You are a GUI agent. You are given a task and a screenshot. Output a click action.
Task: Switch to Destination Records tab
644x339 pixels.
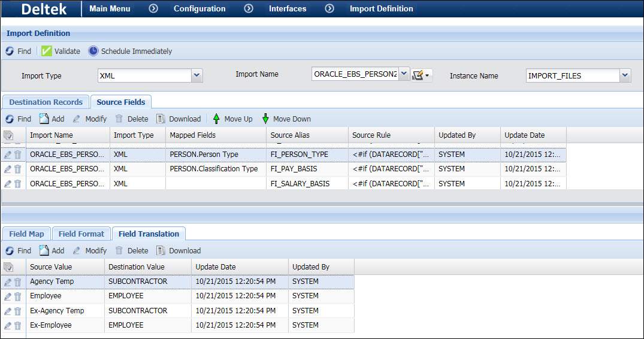point(46,102)
